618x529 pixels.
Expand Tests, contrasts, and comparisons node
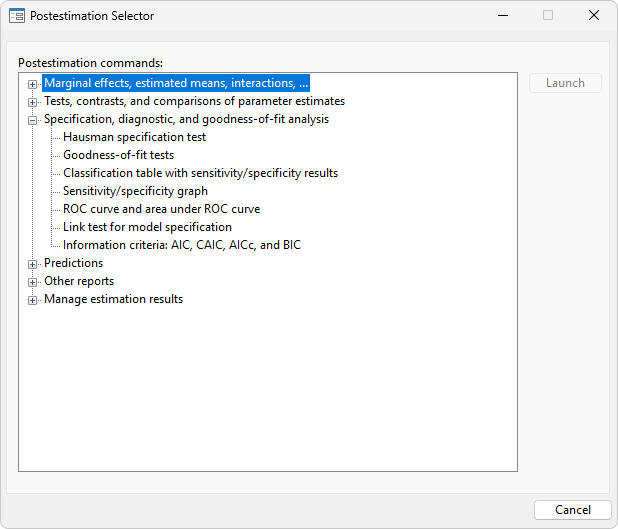pyautogui.click(x=32, y=102)
